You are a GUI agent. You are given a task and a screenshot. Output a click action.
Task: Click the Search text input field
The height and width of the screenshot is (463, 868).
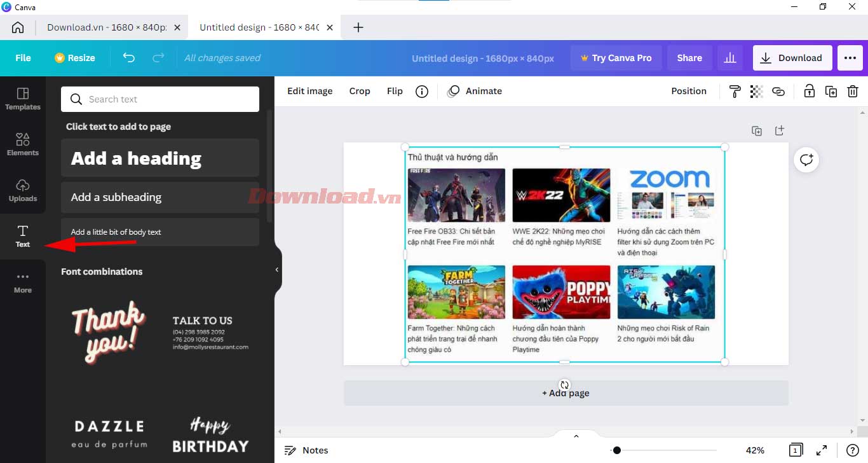click(x=160, y=99)
